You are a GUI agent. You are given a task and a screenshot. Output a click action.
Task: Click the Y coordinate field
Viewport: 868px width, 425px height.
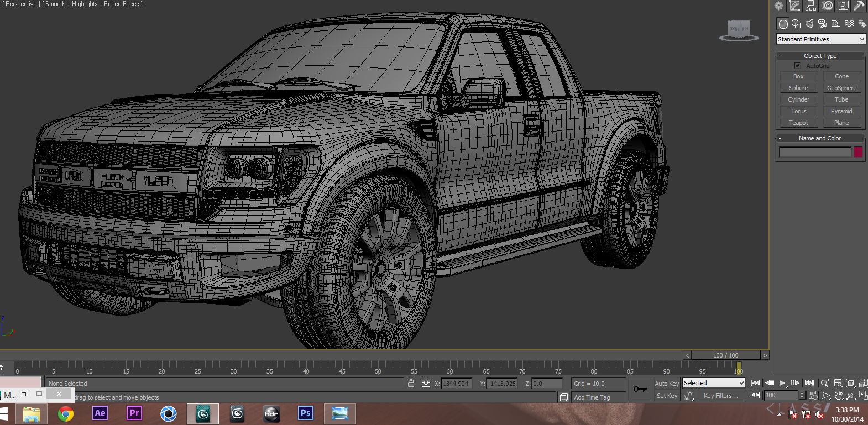[x=502, y=383]
